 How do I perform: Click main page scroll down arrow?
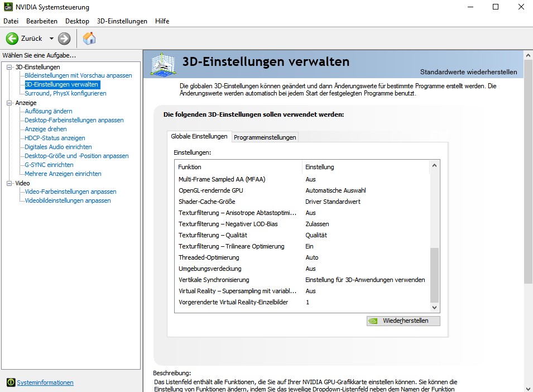click(528, 389)
